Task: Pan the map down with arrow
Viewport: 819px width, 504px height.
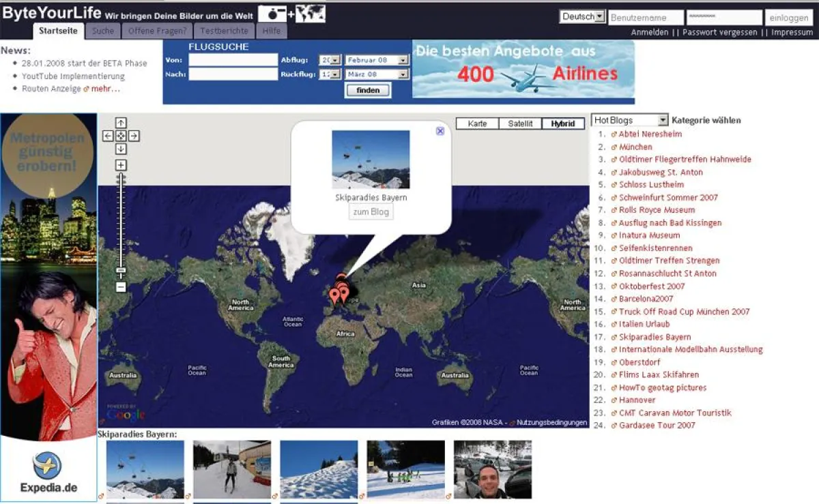Action: pos(121,149)
